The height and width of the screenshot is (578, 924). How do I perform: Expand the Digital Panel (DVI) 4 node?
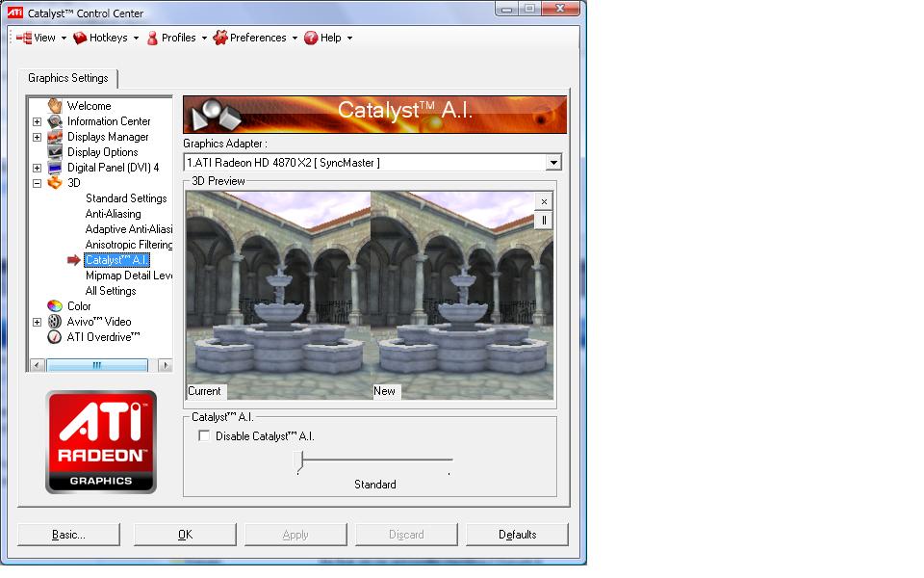[x=38, y=168]
